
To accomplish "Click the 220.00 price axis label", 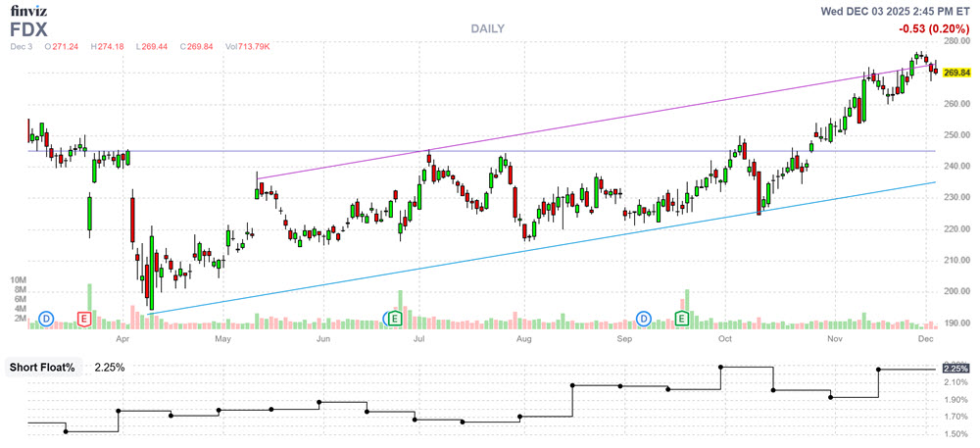I will tap(956, 229).
